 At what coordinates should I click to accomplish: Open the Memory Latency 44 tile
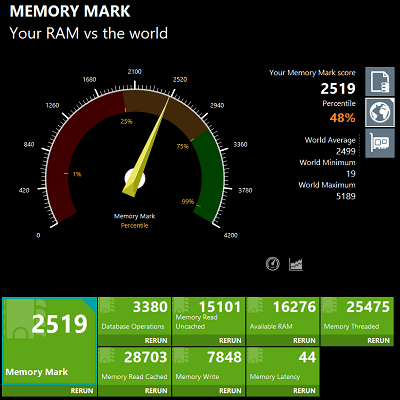tap(283, 367)
